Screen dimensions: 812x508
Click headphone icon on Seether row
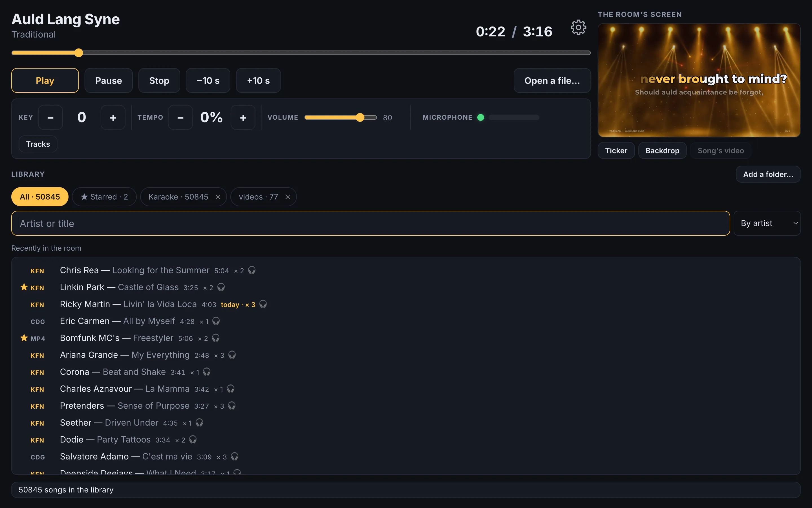pyautogui.click(x=199, y=423)
